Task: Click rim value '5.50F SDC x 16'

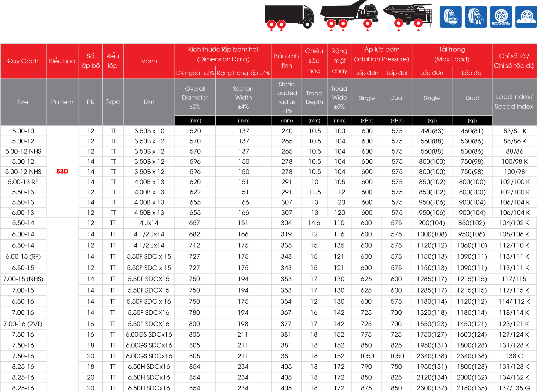Action: 149,301
